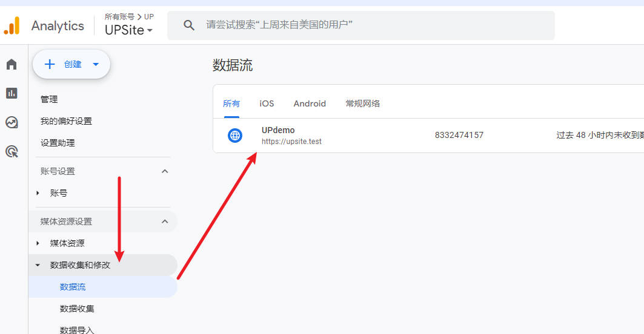
Task: Open the UPdemo data stream row
Action: (428, 136)
